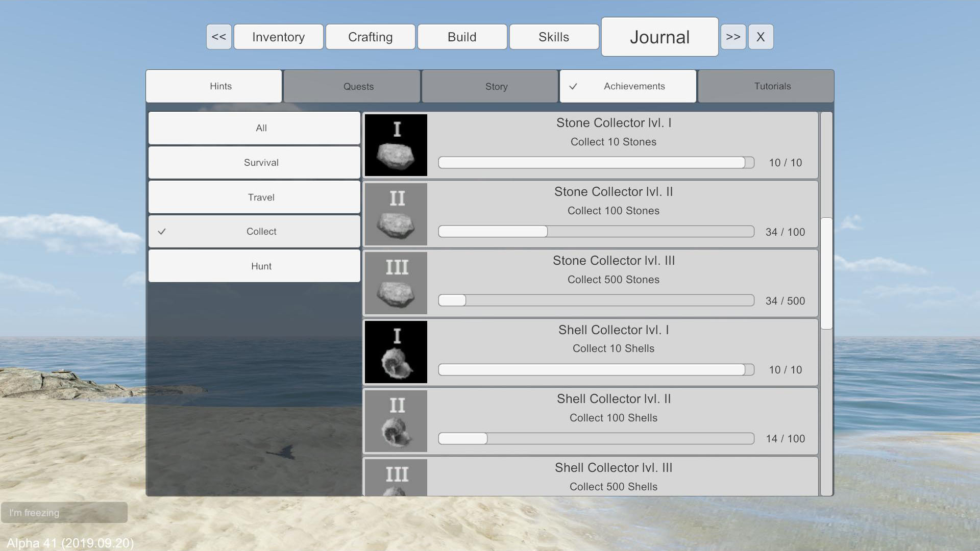This screenshot has width=980, height=551.
Task: Select the Collect achievements filter
Action: [x=254, y=232]
